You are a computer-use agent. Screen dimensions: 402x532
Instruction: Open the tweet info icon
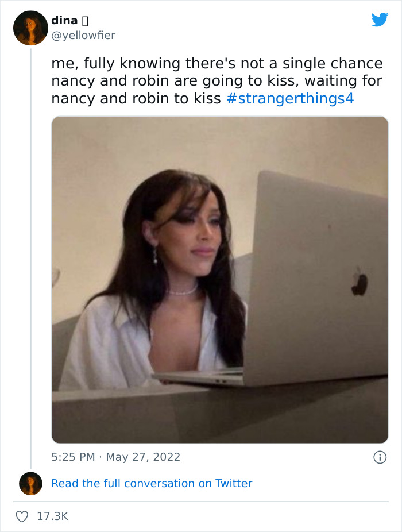pos(379,457)
